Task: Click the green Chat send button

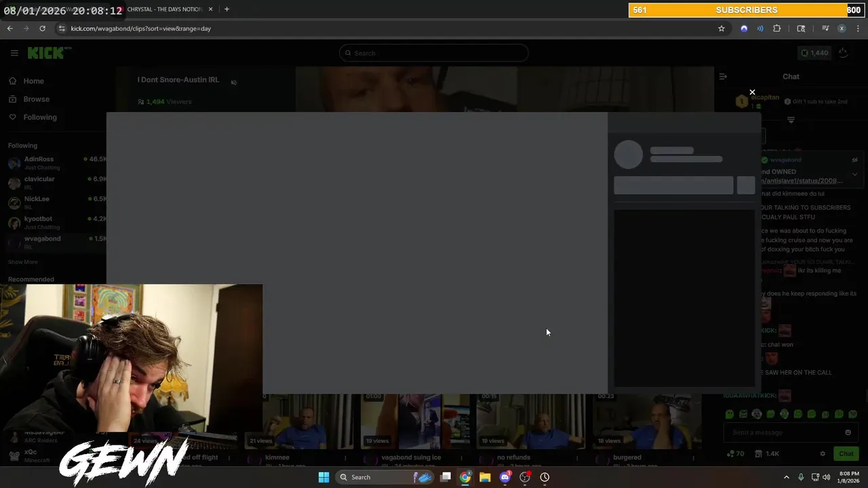Action: [846, 453]
